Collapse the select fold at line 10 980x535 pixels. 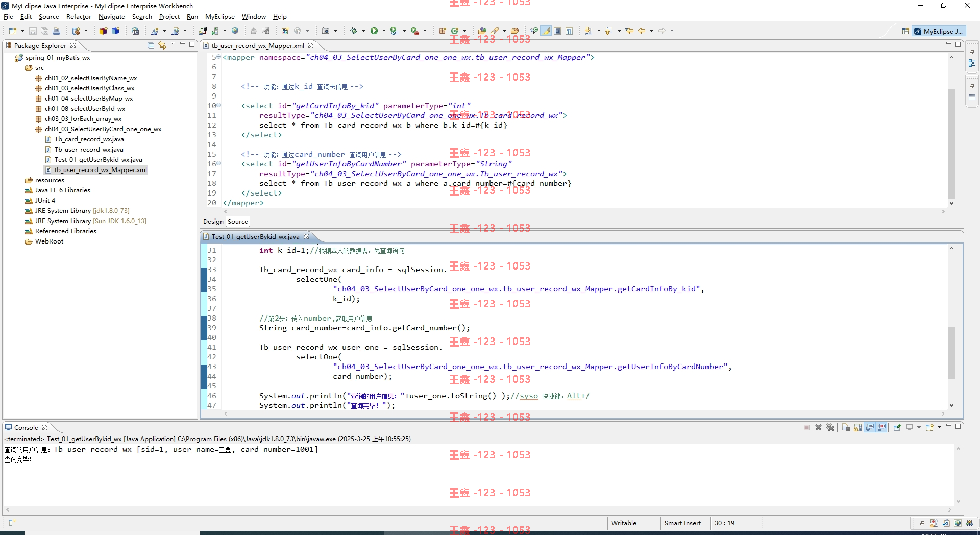219,105
